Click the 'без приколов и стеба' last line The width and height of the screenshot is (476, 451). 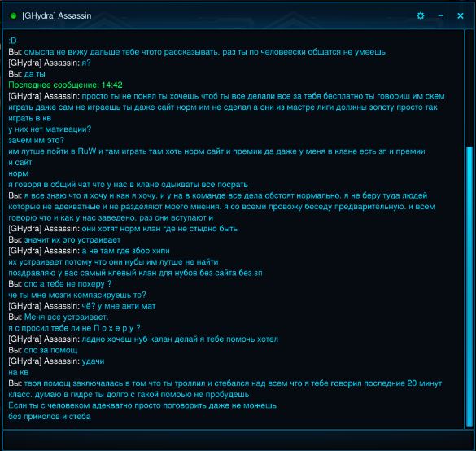click(x=50, y=416)
